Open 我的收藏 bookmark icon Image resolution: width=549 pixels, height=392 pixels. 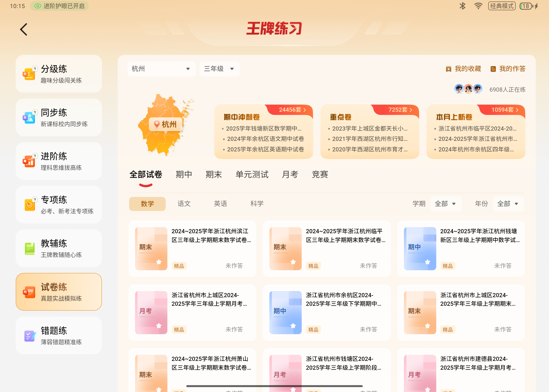tap(448, 69)
